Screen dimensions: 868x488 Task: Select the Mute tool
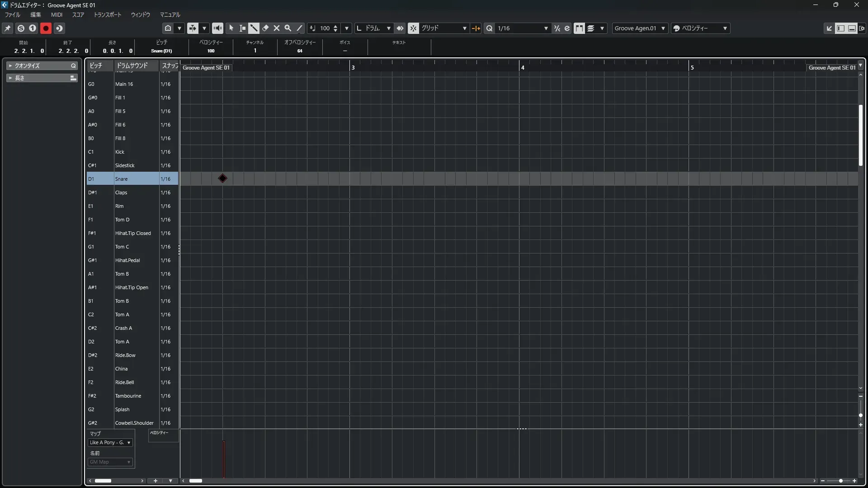click(277, 28)
